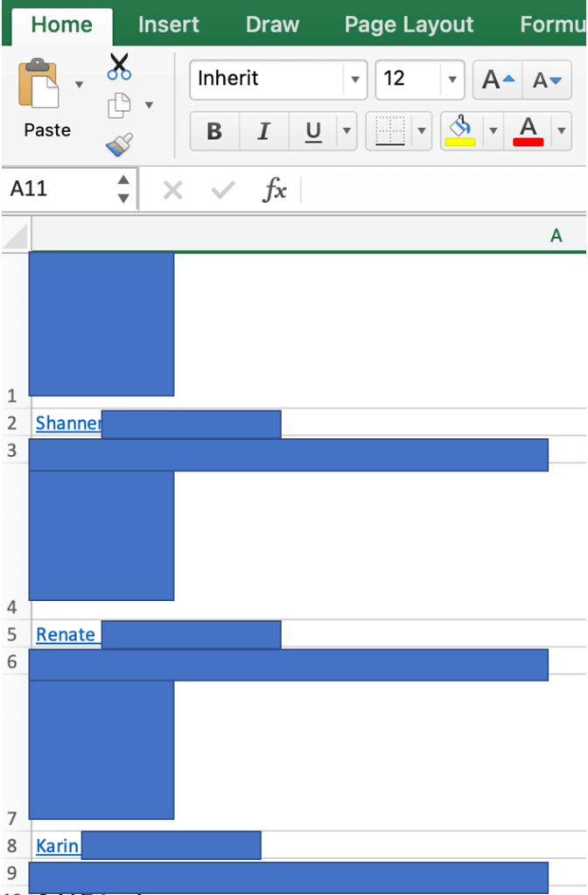The width and height of the screenshot is (588, 895).
Task: Select the Format Painter brush icon
Action: click(x=119, y=145)
